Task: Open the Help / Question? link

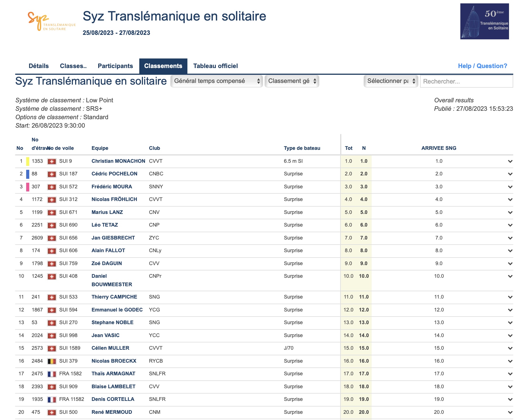Action: (482, 66)
